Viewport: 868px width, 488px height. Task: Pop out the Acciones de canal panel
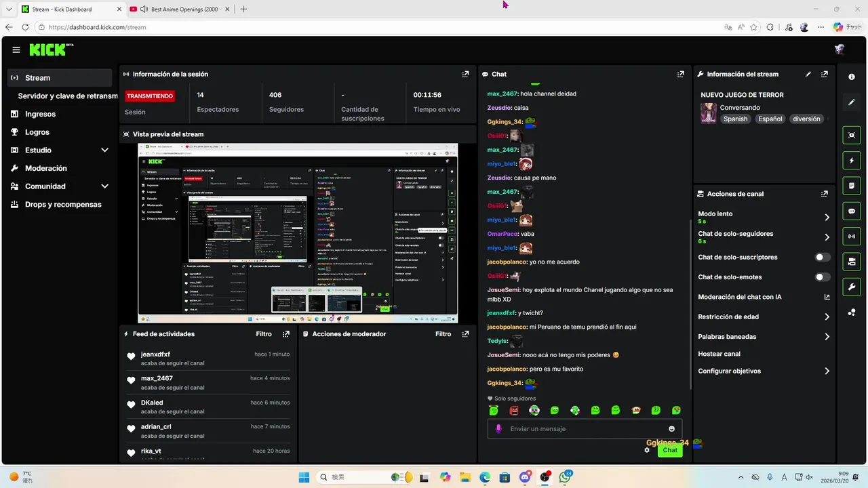825,194
